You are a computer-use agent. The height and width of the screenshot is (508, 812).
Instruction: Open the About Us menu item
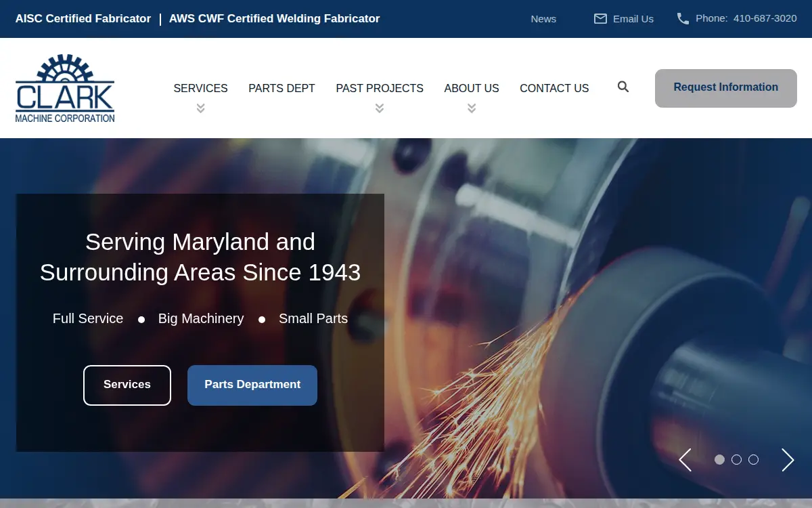pyautogui.click(x=472, y=88)
